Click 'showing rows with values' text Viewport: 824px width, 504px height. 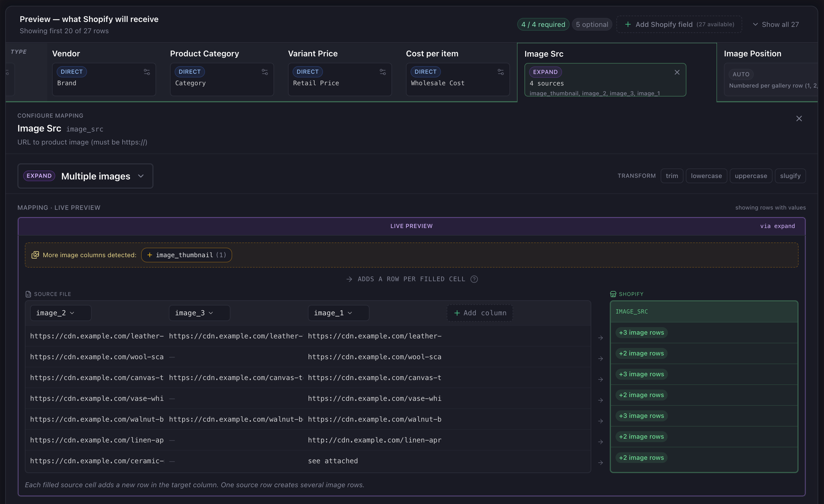click(771, 207)
